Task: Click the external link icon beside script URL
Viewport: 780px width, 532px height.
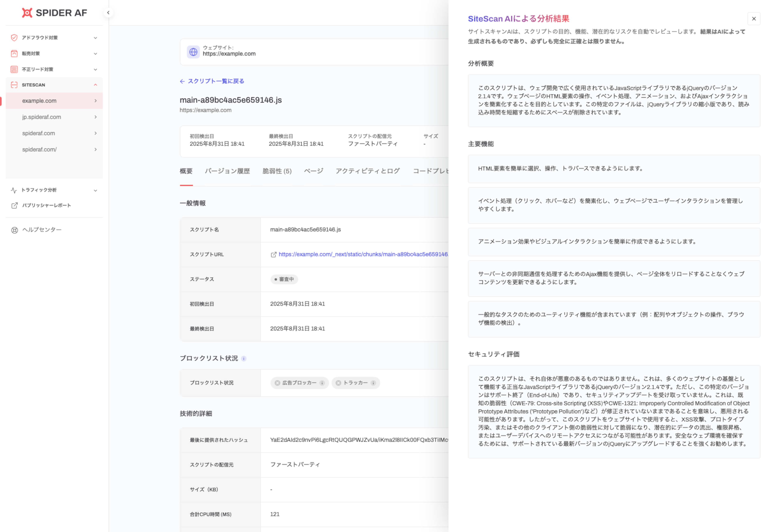Action: [274, 255]
